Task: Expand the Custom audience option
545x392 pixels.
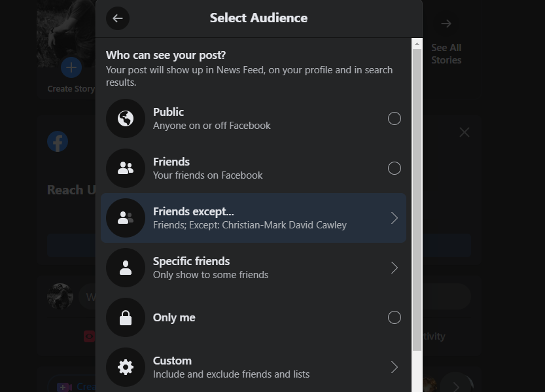Action: pos(394,367)
